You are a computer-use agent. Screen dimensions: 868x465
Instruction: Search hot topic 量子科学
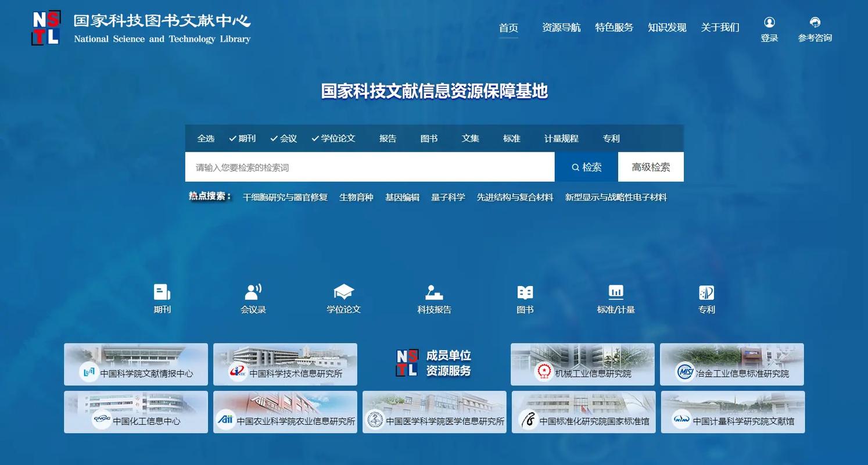click(x=448, y=197)
